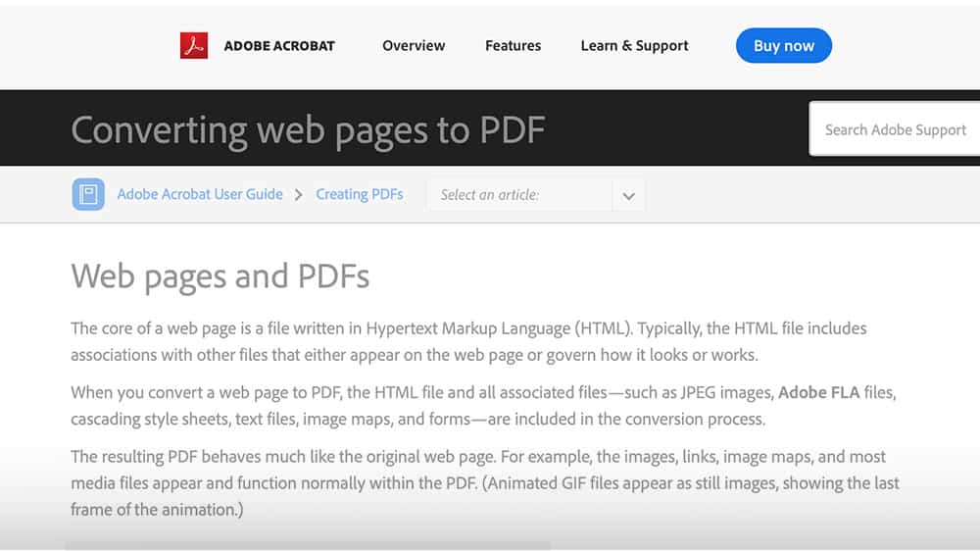Click the dropdown chevron arrow next to Select an article

[629, 196]
